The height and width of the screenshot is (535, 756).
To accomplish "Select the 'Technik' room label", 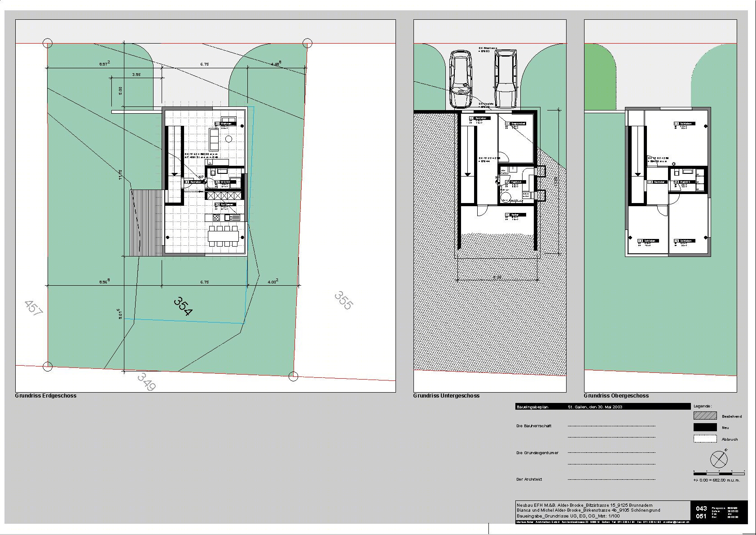I will [x=515, y=182].
